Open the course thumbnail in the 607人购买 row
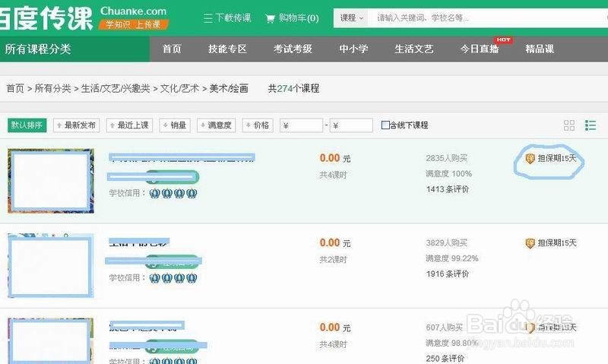 pyautogui.click(x=51, y=341)
